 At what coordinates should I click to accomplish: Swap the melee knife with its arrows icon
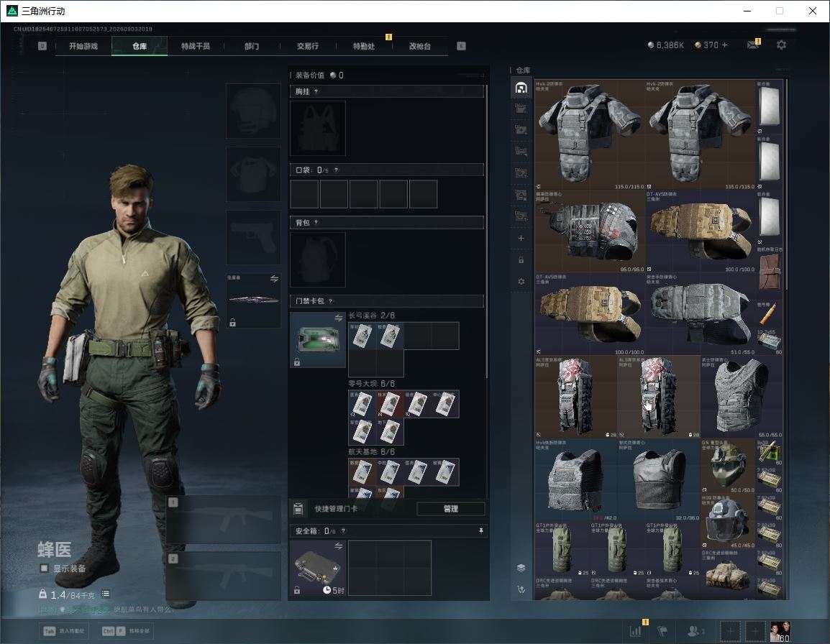click(x=274, y=279)
